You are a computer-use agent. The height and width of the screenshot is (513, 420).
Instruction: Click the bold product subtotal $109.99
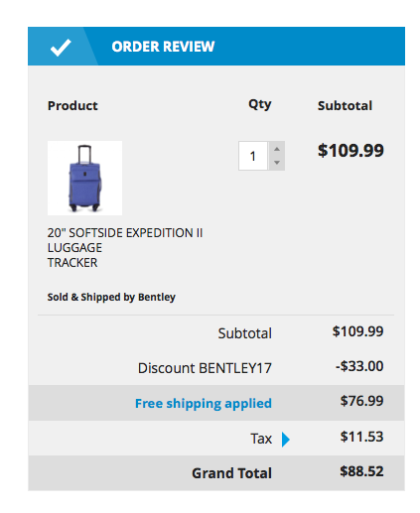[350, 151]
